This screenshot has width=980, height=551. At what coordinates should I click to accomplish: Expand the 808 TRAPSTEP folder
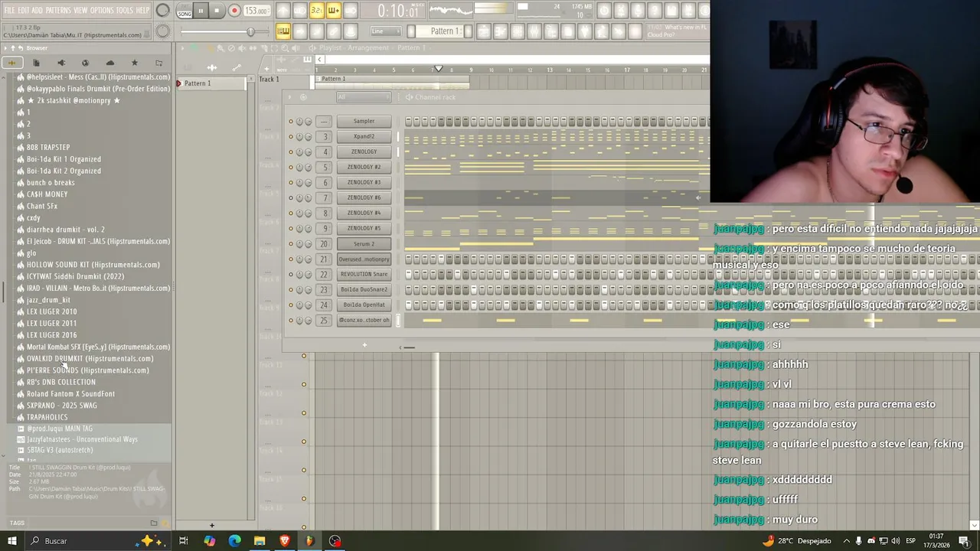pos(48,147)
